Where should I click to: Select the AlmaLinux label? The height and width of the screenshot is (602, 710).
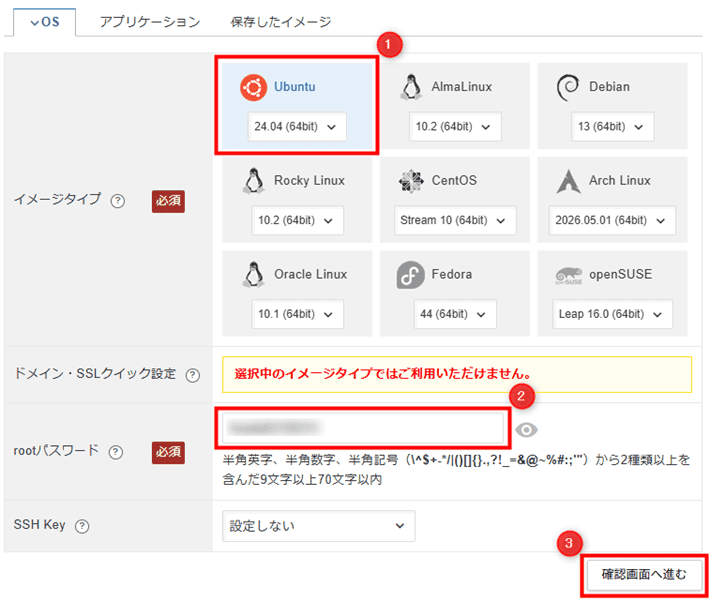[x=461, y=87]
